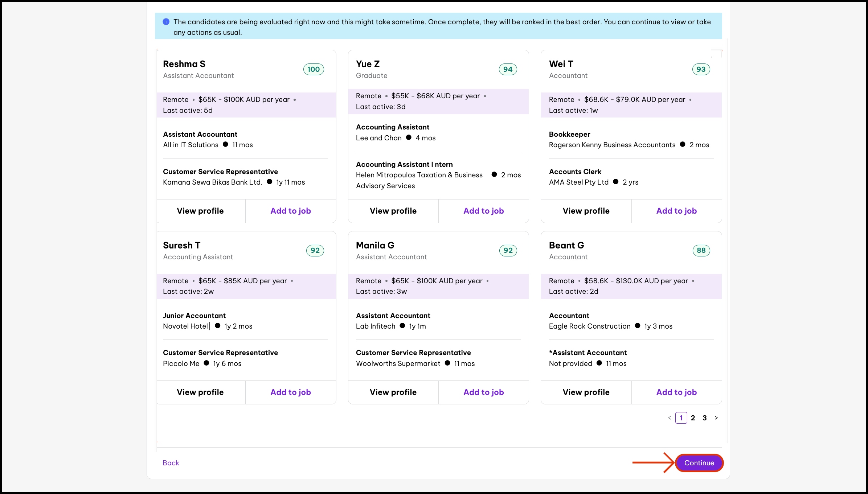Click Wei T's 93 score badge
Viewport: 868px width, 494px height.
701,69
